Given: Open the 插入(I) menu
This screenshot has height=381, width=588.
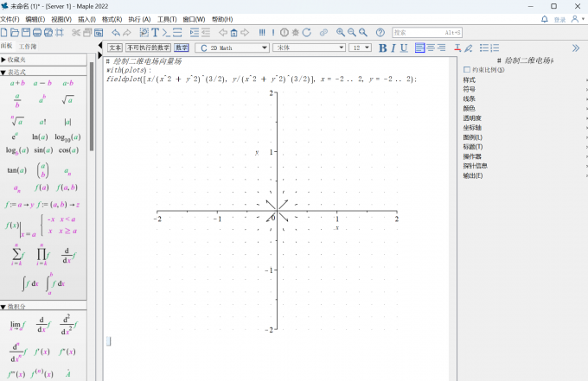Looking at the screenshot, I should pos(86,19).
